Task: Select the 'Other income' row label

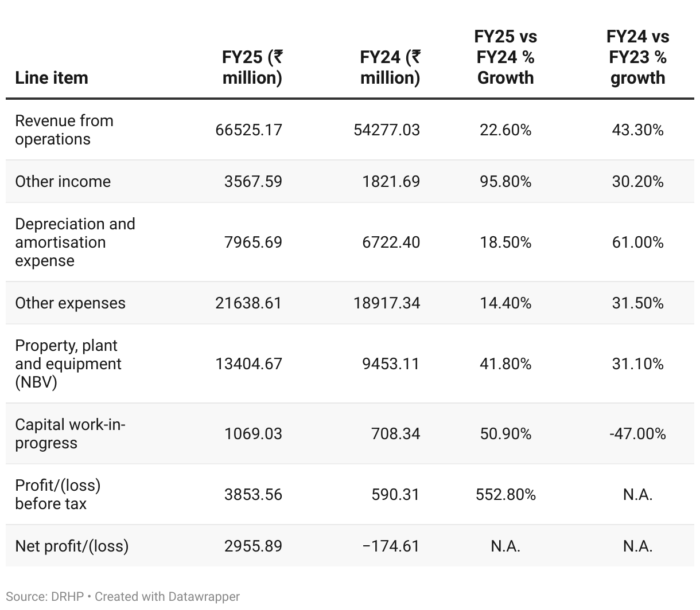Action: [63, 182]
